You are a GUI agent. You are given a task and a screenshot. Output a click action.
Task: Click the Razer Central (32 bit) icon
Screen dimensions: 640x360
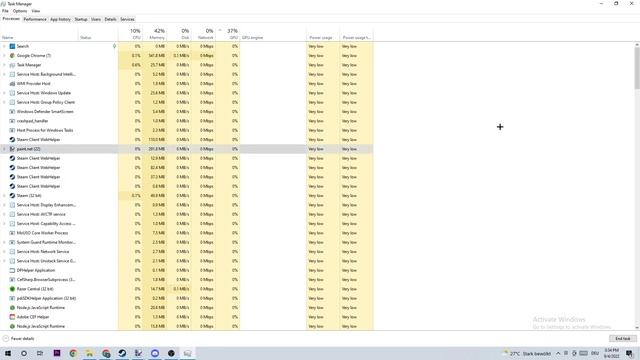(12, 289)
